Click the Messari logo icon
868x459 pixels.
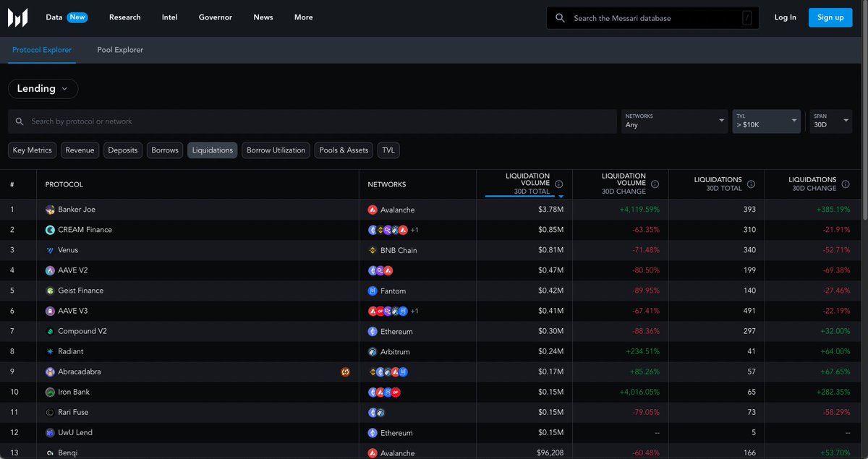pyautogui.click(x=17, y=17)
